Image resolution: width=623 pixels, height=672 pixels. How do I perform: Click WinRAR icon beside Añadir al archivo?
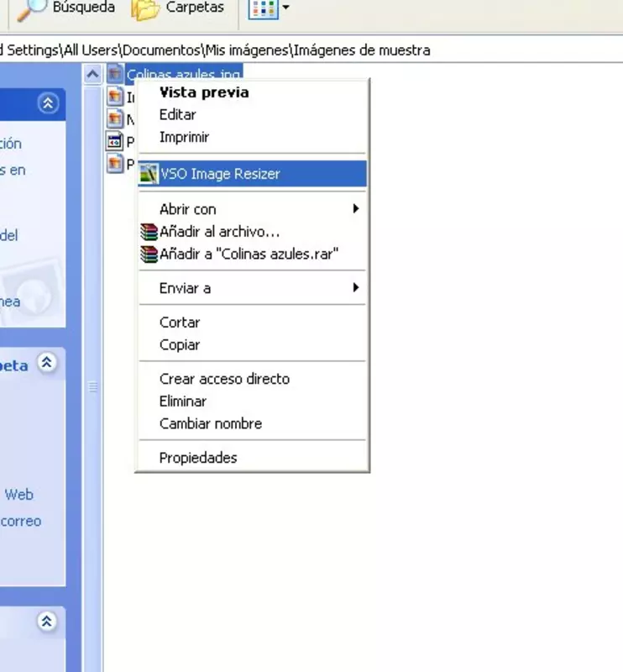pyautogui.click(x=149, y=232)
